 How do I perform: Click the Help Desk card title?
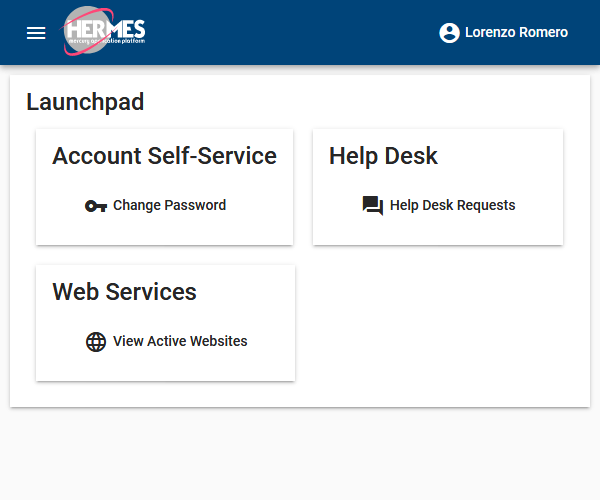(x=383, y=156)
